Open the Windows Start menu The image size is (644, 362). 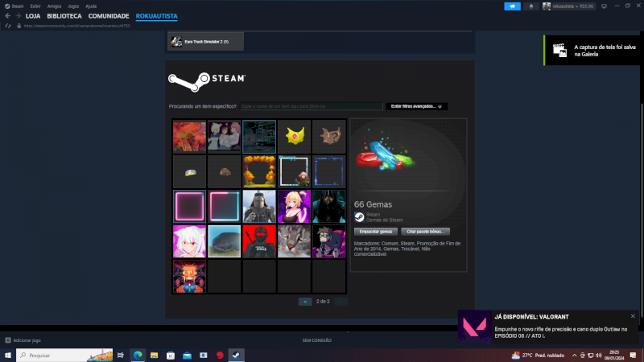[x=8, y=355]
